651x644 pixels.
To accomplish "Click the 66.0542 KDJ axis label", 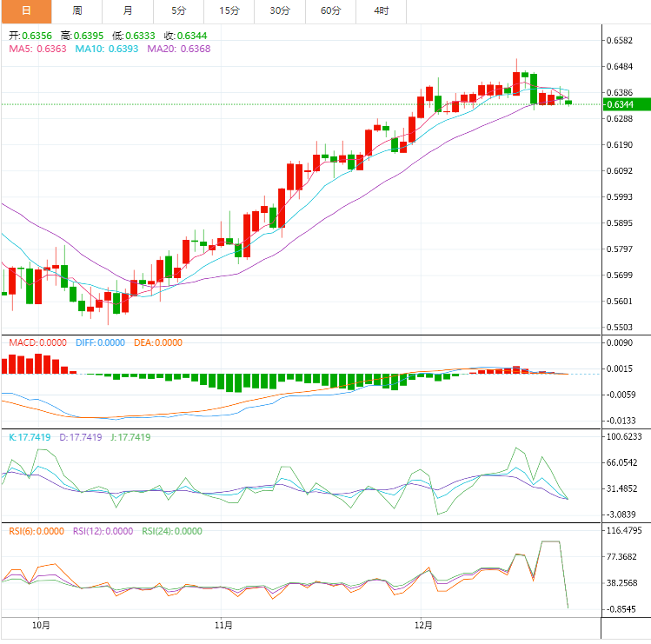I will (x=622, y=463).
